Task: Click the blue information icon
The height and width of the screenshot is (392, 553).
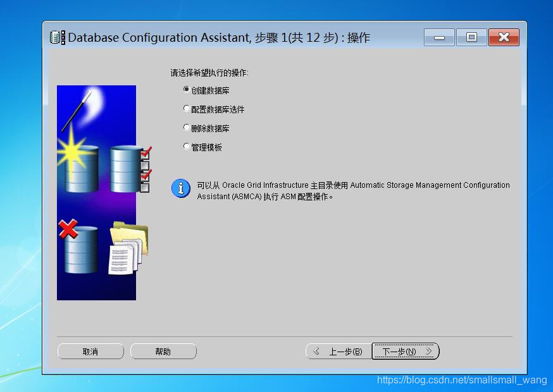Action: [181, 188]
